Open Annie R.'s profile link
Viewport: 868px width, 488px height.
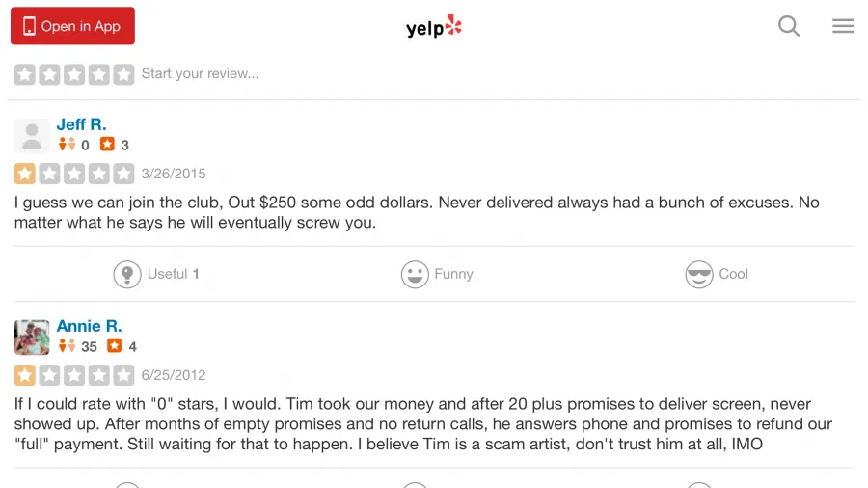click(89, 326)
